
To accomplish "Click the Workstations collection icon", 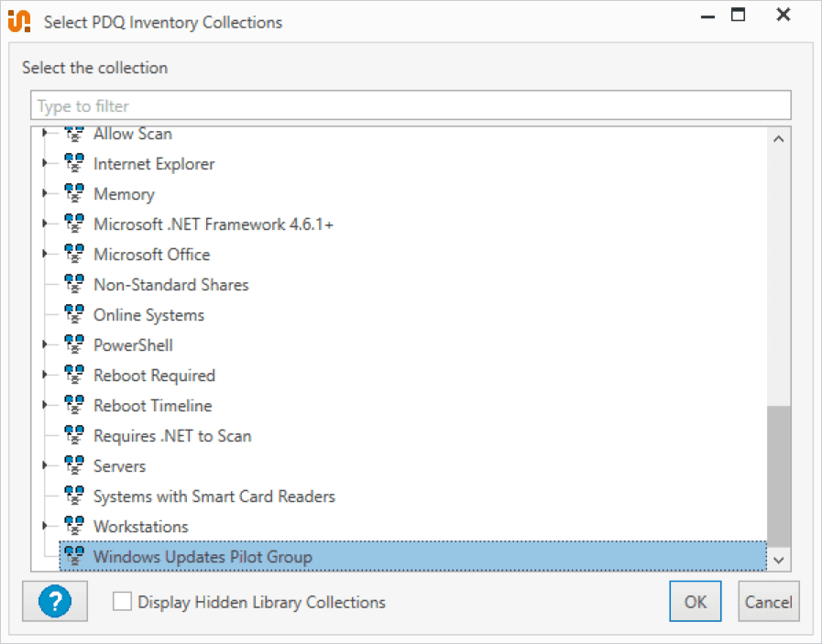I will [74, 526].
